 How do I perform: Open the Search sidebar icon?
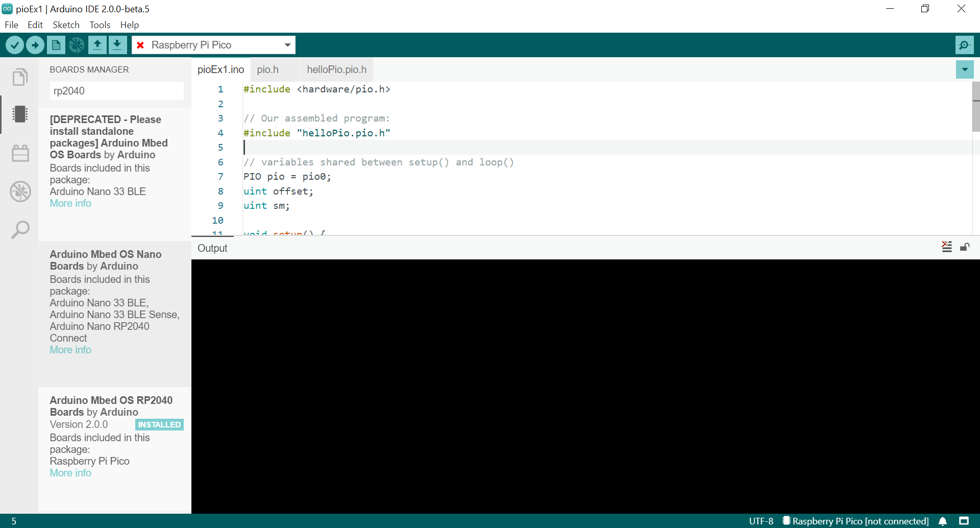tap(20, 230)
